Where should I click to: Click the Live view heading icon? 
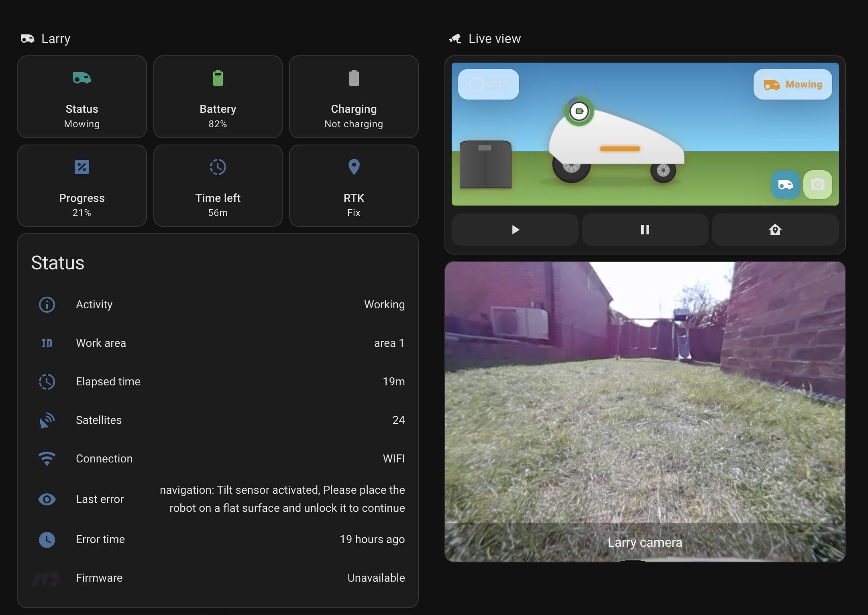(456, 38)
